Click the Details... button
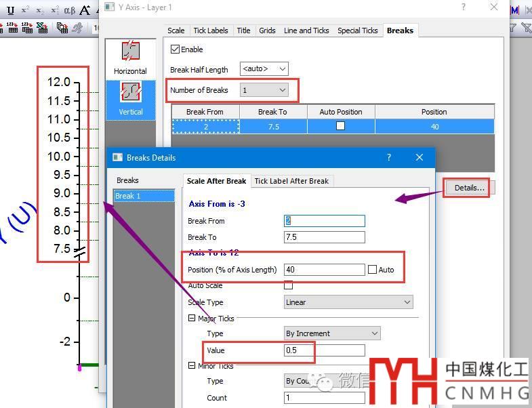Image resolution: width=532 pixels, height=408 pixels. click(x=470, y=188)
